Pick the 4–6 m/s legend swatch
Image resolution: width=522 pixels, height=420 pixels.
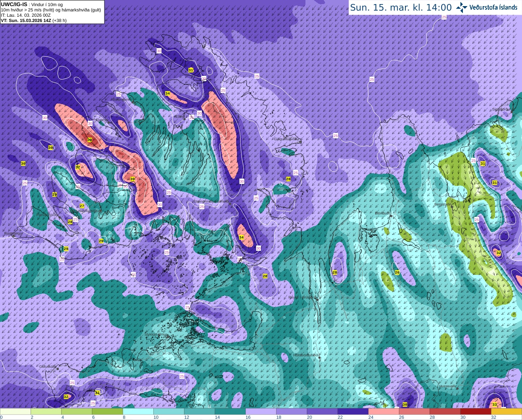click(x=77, y=411)
